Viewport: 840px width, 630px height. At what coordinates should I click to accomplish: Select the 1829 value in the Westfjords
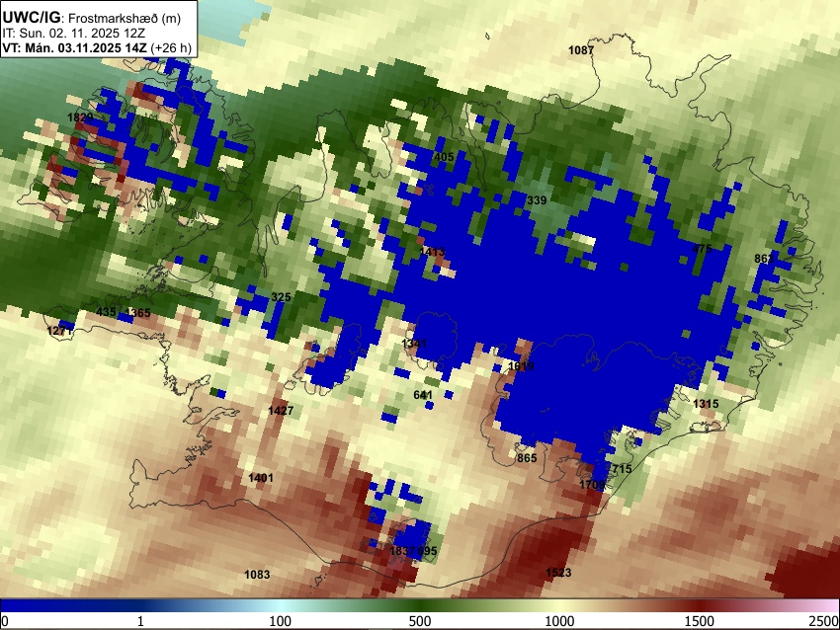tap(80, 118)
